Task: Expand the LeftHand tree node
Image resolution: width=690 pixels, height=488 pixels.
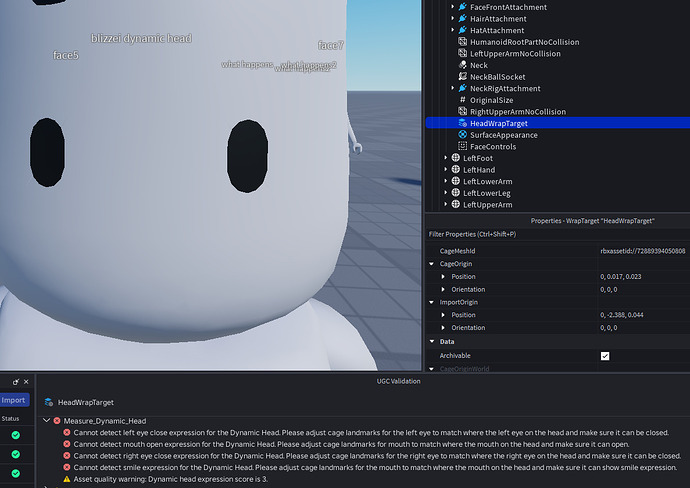Action: [x=445, y=169]
